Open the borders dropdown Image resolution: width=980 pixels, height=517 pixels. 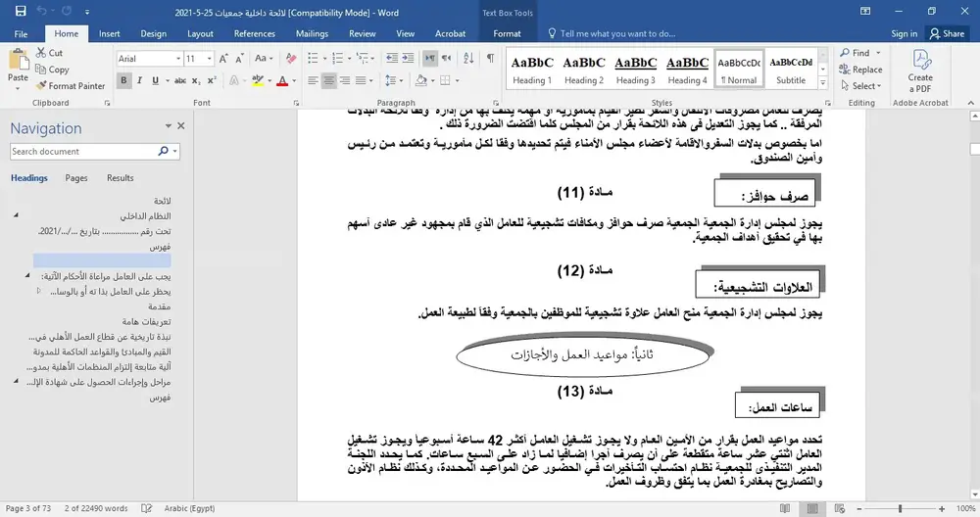pyautogui.click(x=457, y=80)
